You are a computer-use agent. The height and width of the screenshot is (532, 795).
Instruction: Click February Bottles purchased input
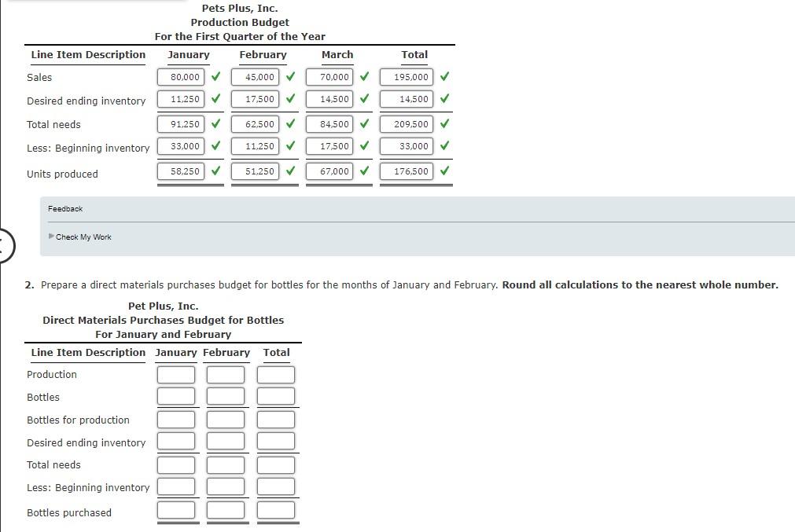(226, 510)
